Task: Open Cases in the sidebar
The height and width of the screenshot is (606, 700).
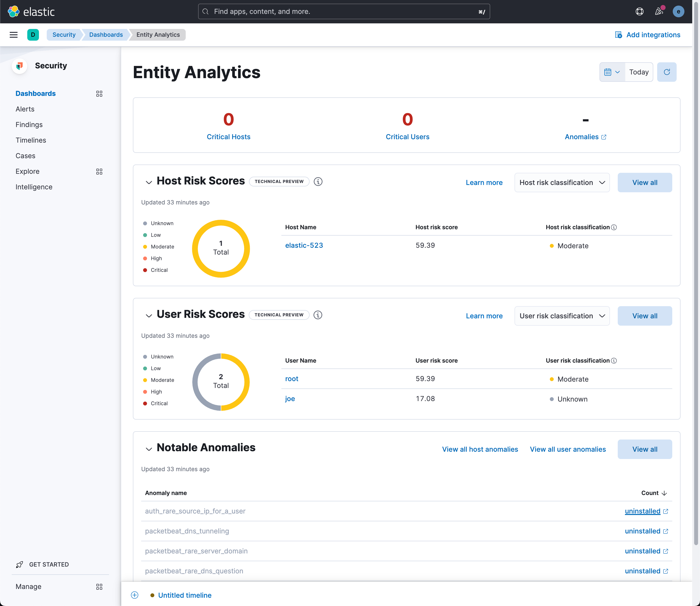Action: (x=25, y=156)
